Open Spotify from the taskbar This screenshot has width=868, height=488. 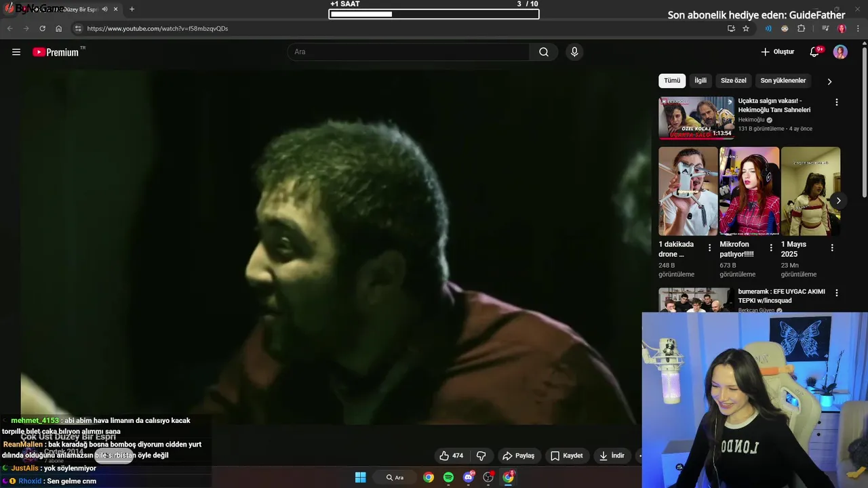[448, 477]
